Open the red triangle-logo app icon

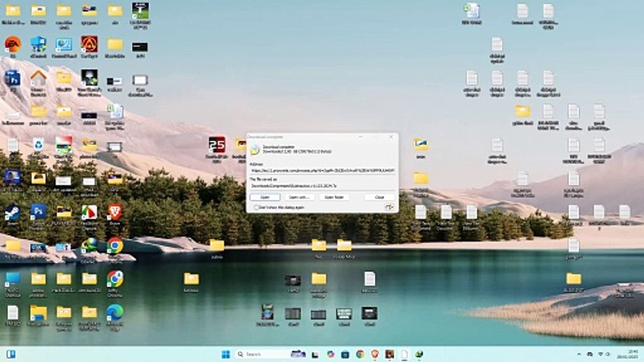(90, 44)
